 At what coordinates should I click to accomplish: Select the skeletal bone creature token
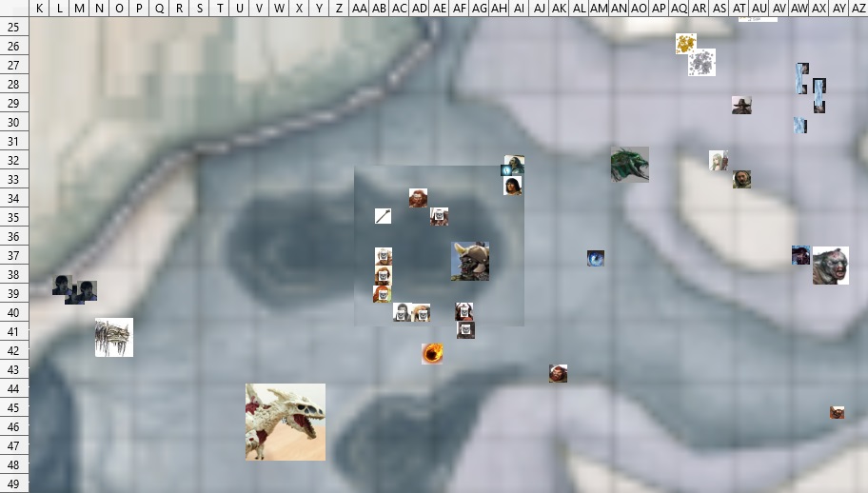pyautogui.click(x=114, y=337)
